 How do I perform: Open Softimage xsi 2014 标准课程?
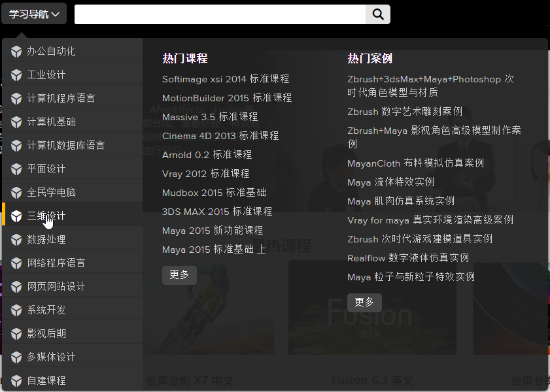[226, 79]
